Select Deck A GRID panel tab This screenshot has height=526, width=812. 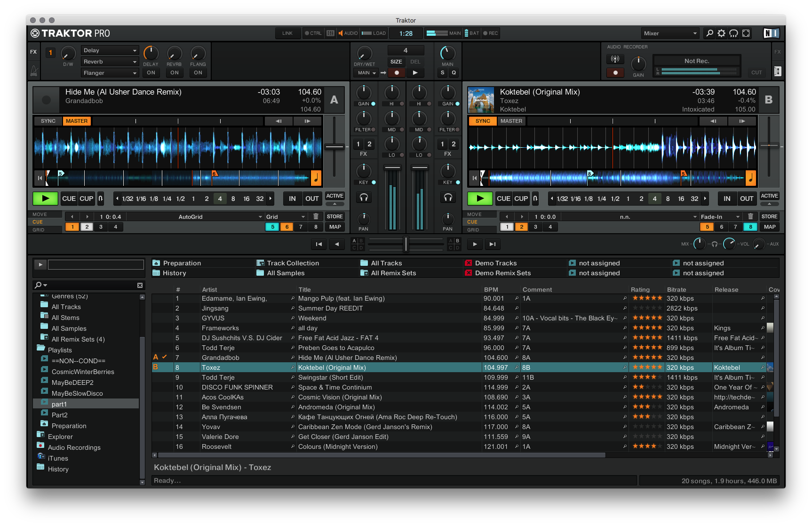(x=45, y=230)
